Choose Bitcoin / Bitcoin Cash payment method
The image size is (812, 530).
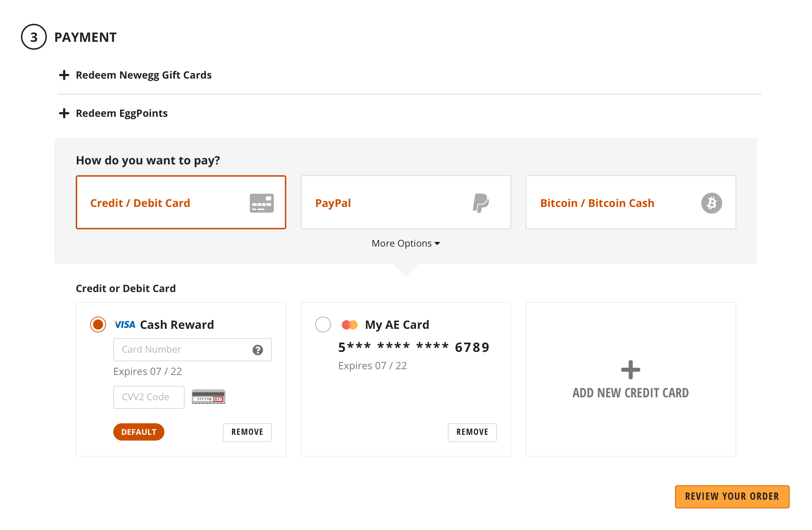(x=631, y=202)
